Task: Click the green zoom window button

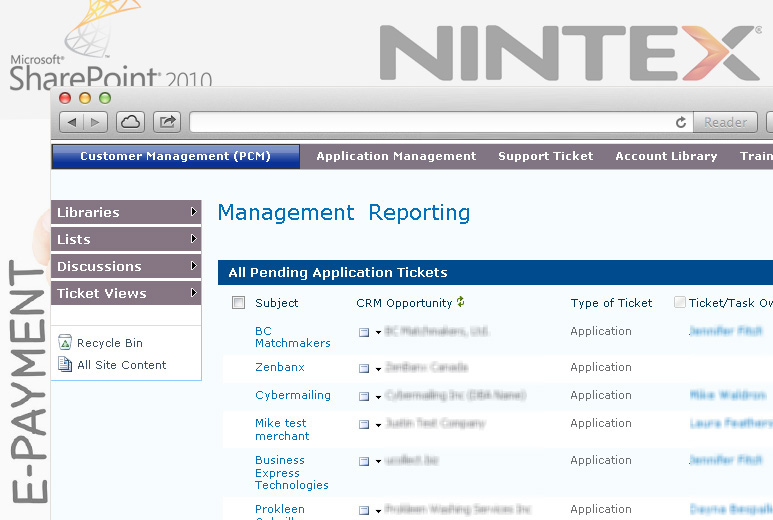Action: [105, 98]
